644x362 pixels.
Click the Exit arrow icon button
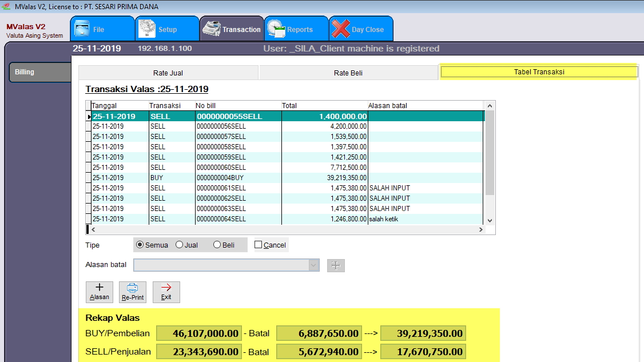point(166,292)
